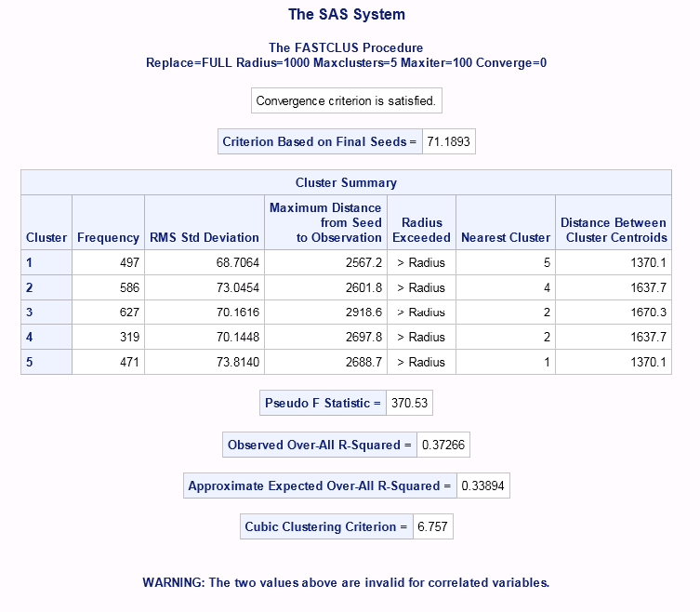Click the "RMS Std Deviation" column header

205,222
